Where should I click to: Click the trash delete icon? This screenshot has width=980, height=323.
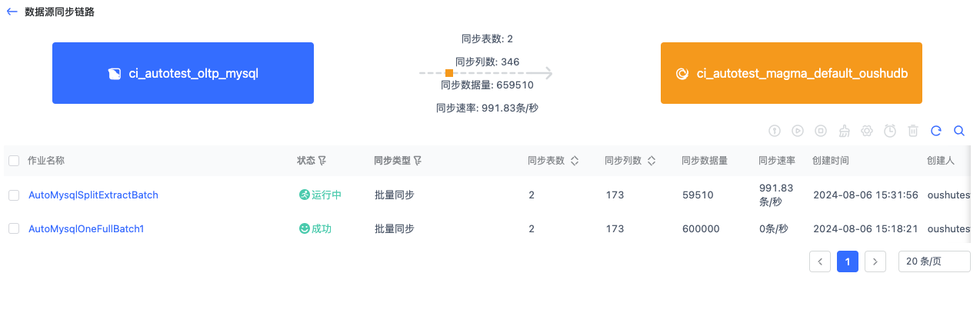click(913, 131)
